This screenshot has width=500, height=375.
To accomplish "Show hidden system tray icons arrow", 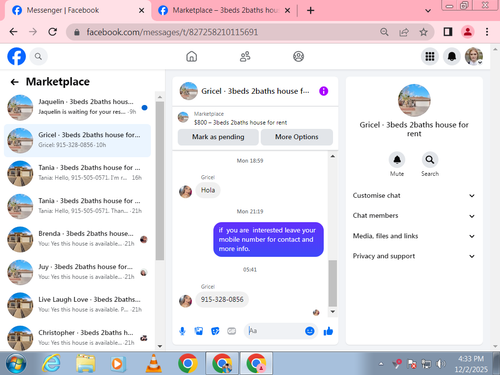I will coord(381,364).
